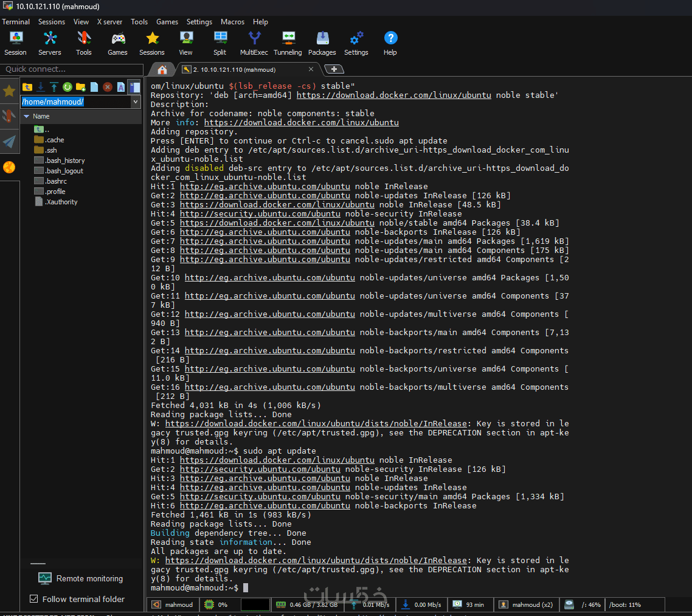This screenshot has height=616, width=692.
Task: Click the Split toolbar icon
Action: 220,43
